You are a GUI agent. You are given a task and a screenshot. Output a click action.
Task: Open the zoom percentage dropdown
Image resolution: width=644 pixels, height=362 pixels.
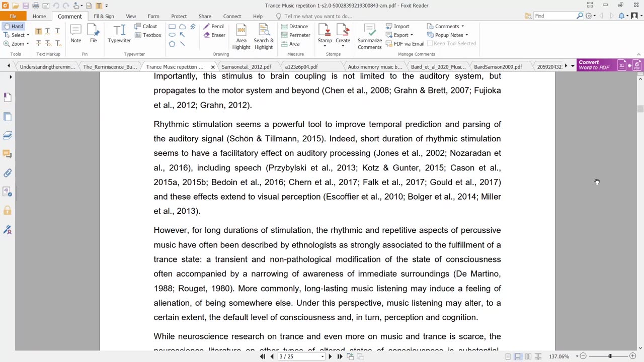[577, 356]
